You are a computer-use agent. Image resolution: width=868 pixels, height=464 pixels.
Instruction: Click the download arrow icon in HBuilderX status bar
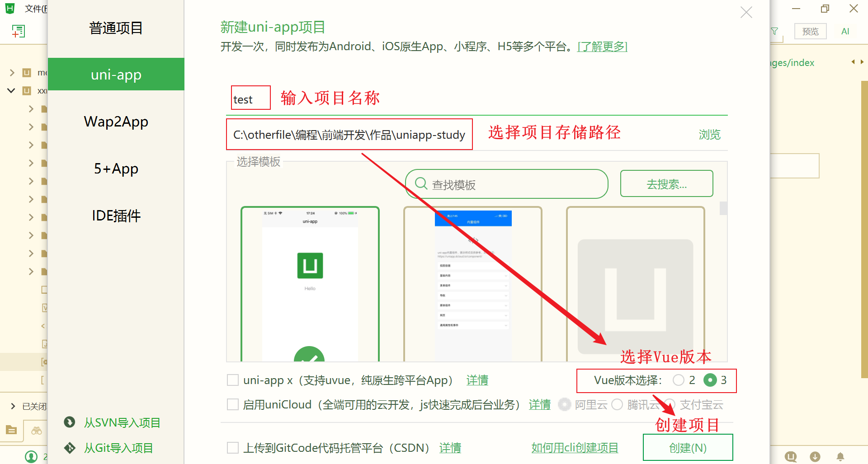pyautogui.click(x=815, y=457)
